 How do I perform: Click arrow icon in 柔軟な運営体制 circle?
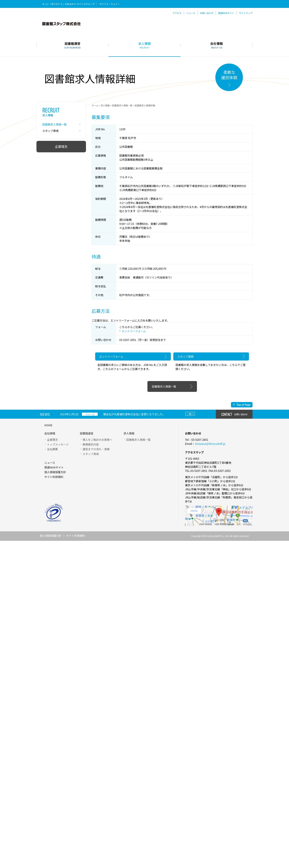tap(229, 85)
